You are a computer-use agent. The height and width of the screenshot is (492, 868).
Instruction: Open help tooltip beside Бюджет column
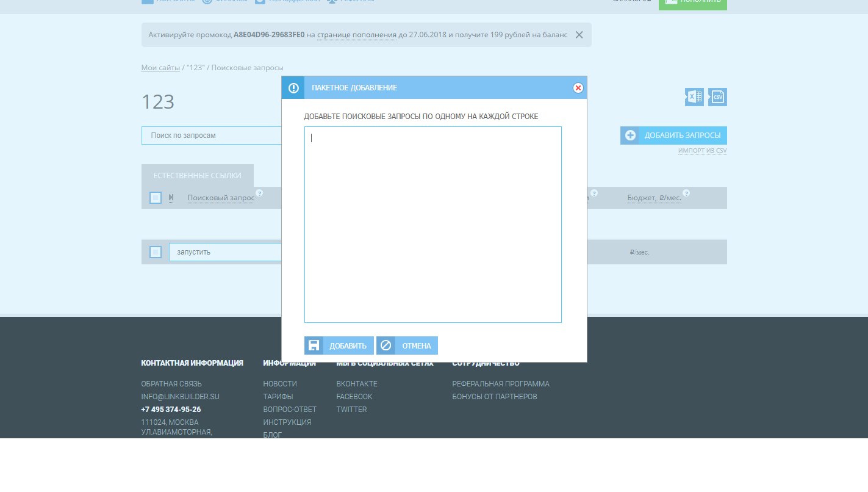pos(686,193)
